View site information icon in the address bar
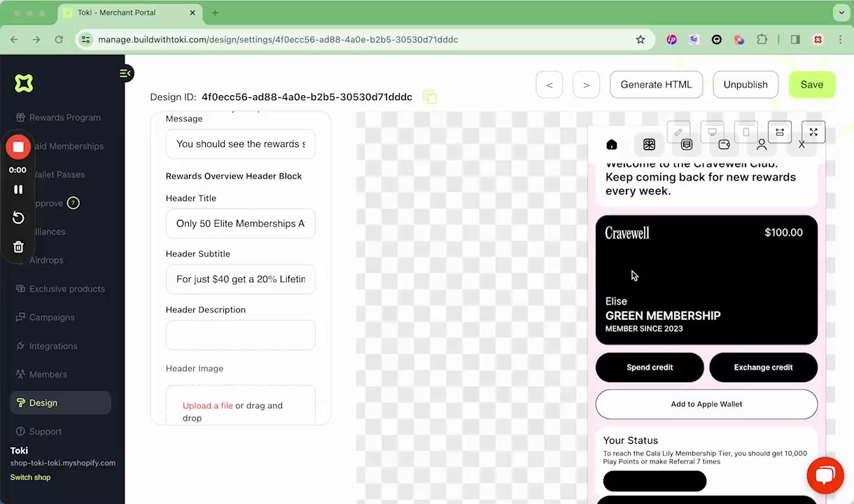The width and height of the screenshot is (854, 504). tap(85, 40)
